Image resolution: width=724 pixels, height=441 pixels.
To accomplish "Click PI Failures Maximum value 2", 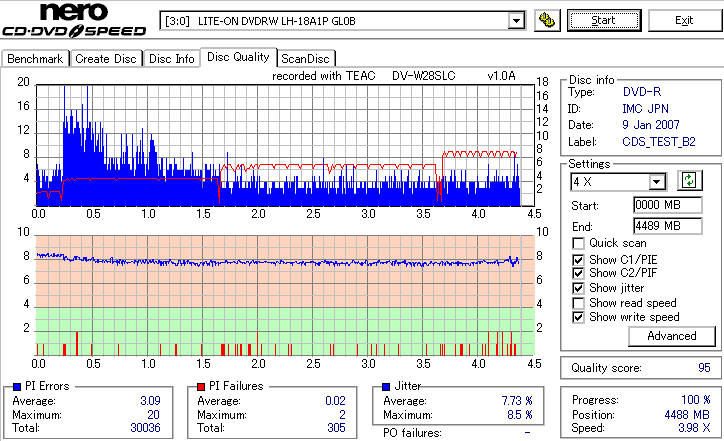I will [x=342, y=415].
